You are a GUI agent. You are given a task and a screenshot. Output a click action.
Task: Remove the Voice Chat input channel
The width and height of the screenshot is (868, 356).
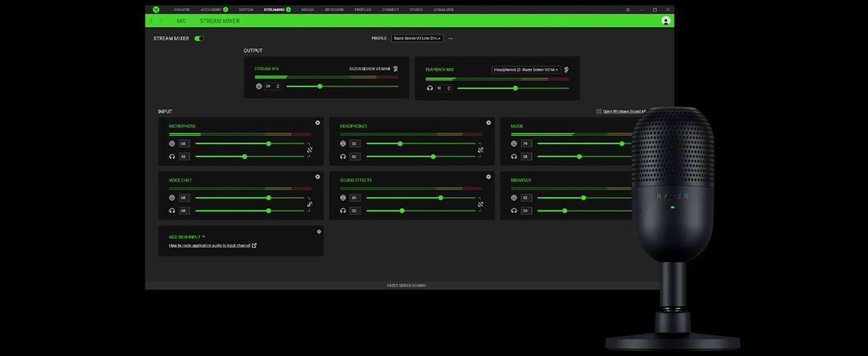tap(318, 177)
